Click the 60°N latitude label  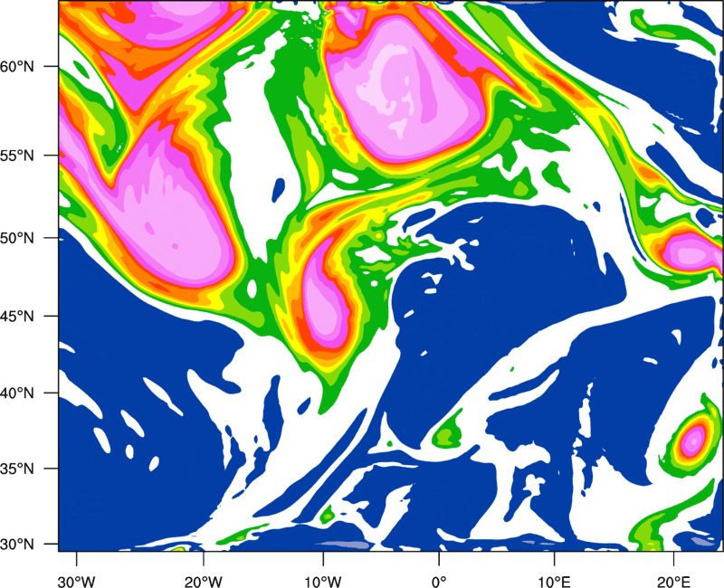(17, 67)
